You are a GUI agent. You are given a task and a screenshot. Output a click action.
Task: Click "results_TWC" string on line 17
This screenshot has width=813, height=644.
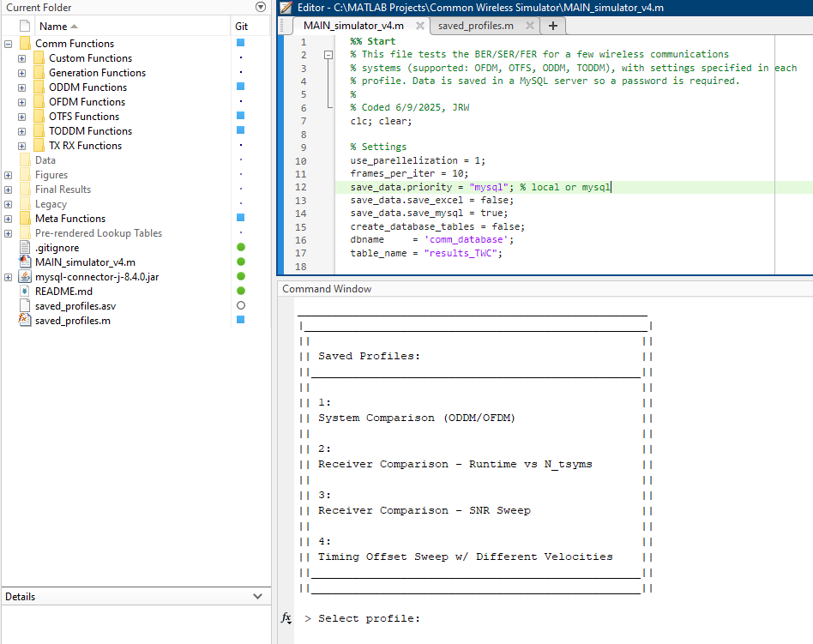tap(461, 253)
